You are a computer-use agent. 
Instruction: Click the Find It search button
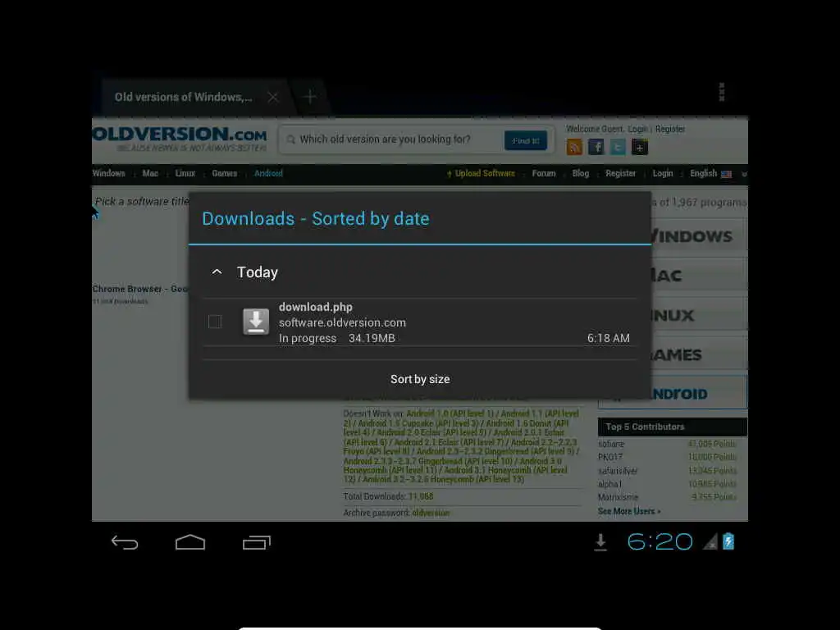[526, 140]
